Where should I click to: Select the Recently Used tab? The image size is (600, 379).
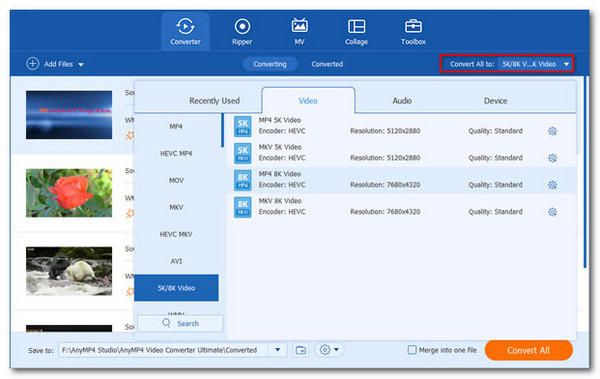(x=214, y=101)
